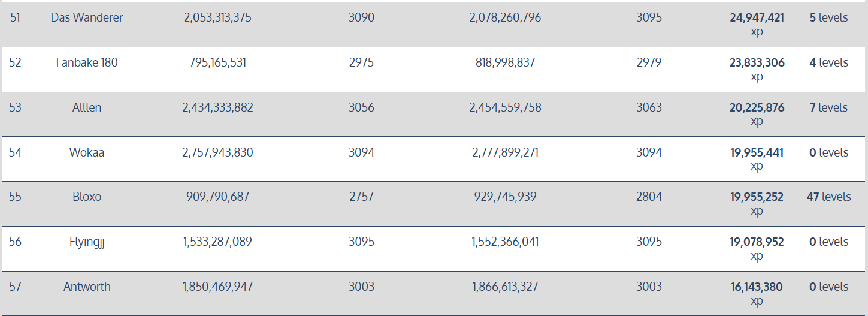Click Wokaa's start level 3094

click(361, 152)
